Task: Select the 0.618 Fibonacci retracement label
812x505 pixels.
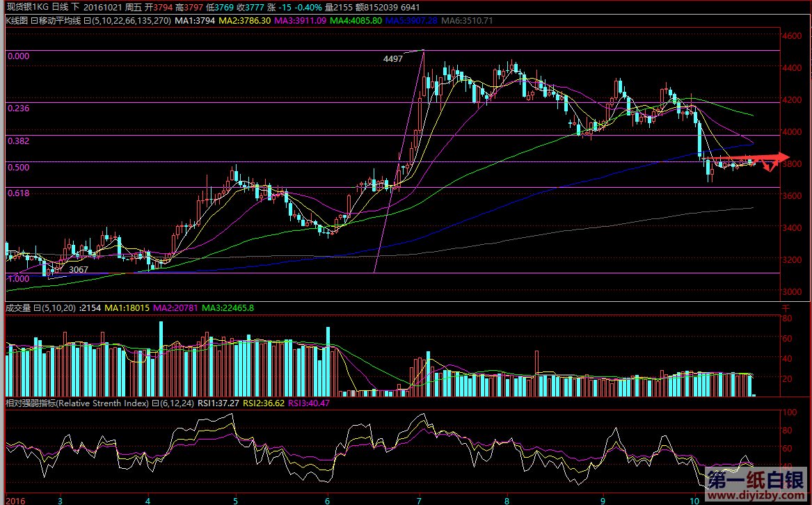Action: click(x=18, y=193)
